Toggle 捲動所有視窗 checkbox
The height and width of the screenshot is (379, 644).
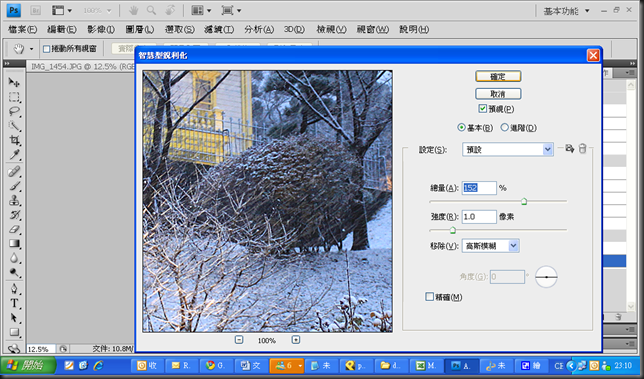tap(46, 49)
